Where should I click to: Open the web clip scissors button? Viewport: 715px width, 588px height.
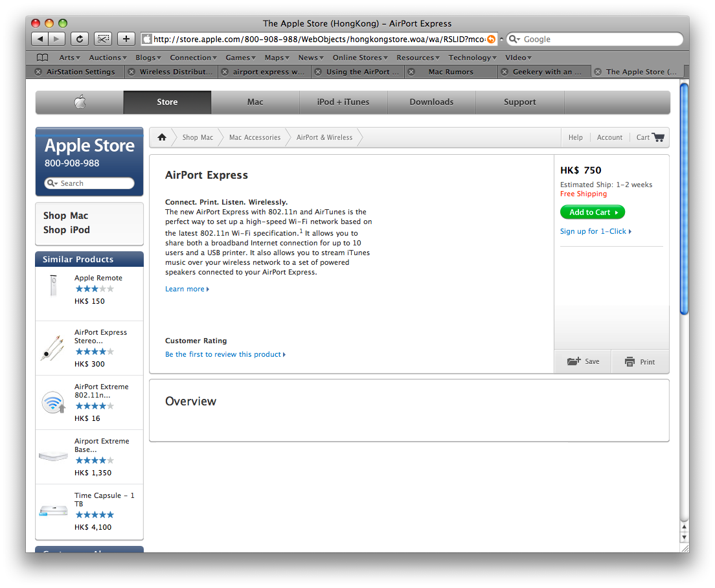click(x=103, y=40)
